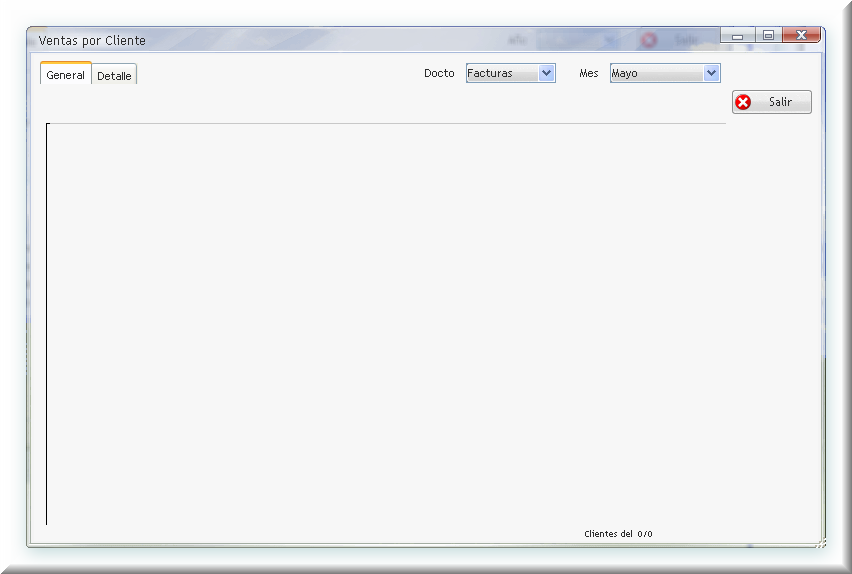Screen dimensions: 852x574
Task: Click the Docto field label
Action: coord(439,73)
